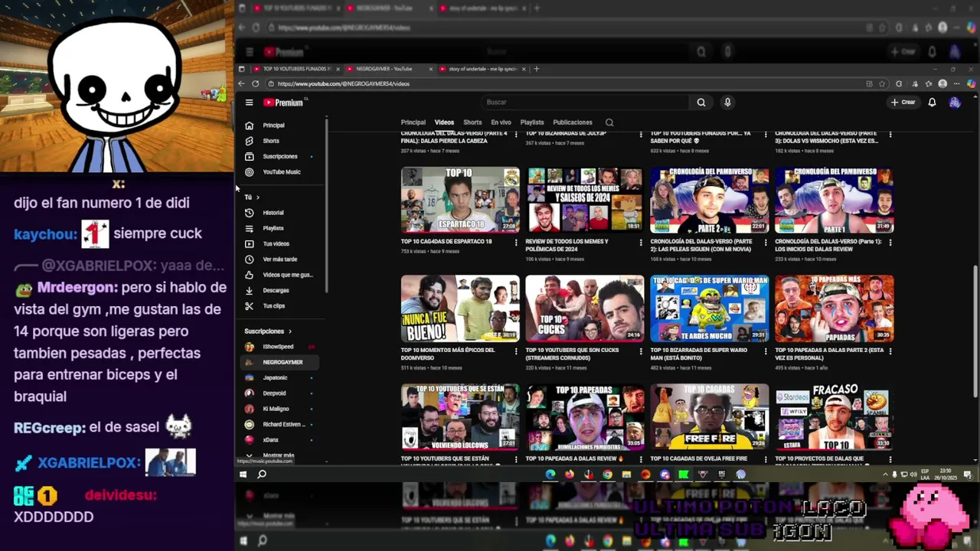Switch to the channel Principal tab
Viewport: 980px width, 551px height.
(x=413, y=122)
